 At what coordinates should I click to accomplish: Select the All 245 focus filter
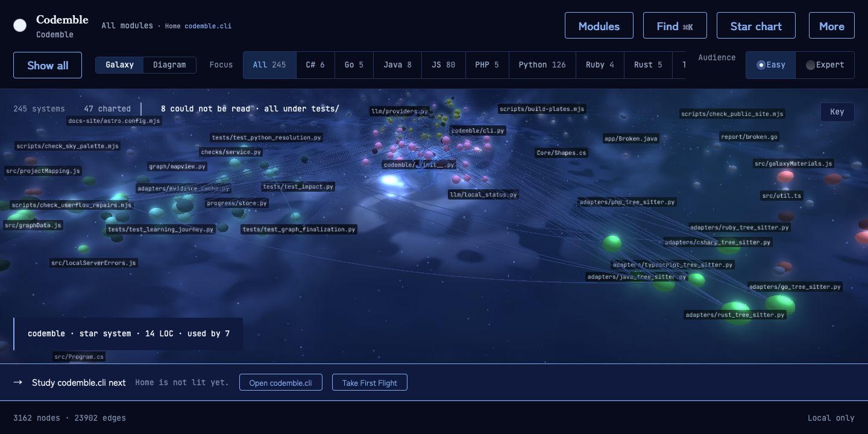click(269, 65)
